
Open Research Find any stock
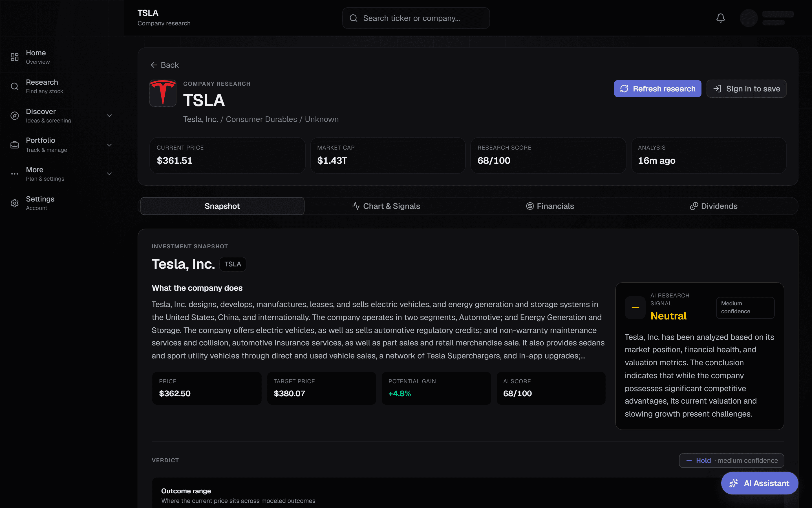coord(62,86)
